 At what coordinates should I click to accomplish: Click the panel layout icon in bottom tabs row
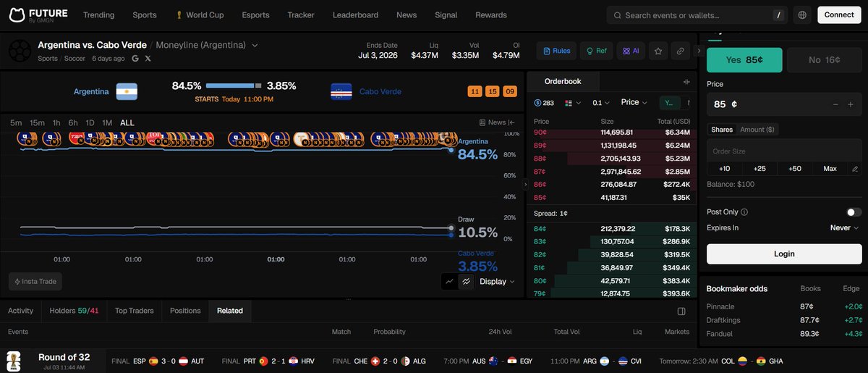pos(681,311)
